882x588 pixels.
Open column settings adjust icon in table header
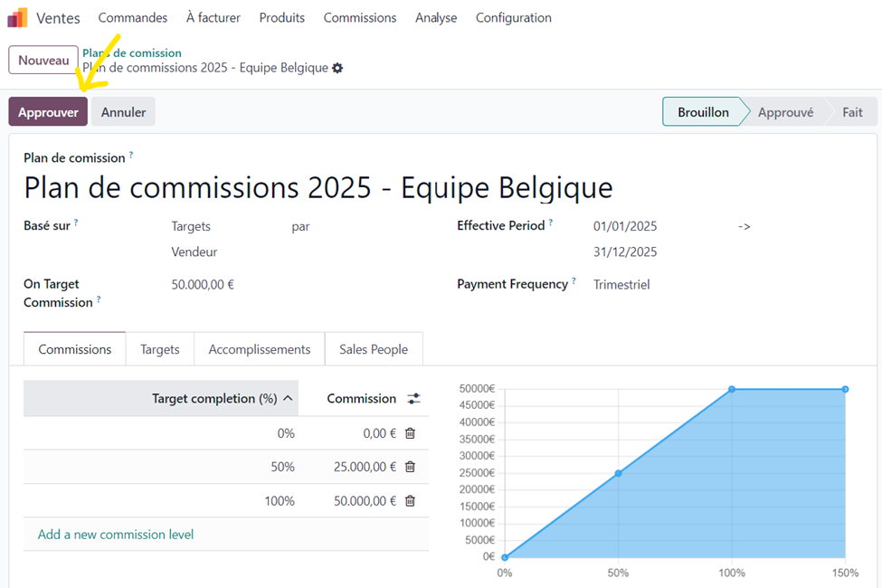click(x=414, y=398)
